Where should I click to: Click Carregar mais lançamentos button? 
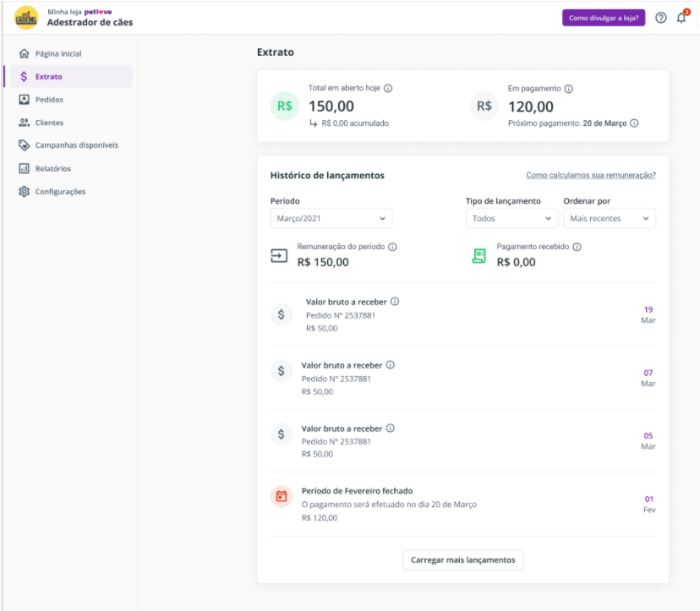coord(462,560)
